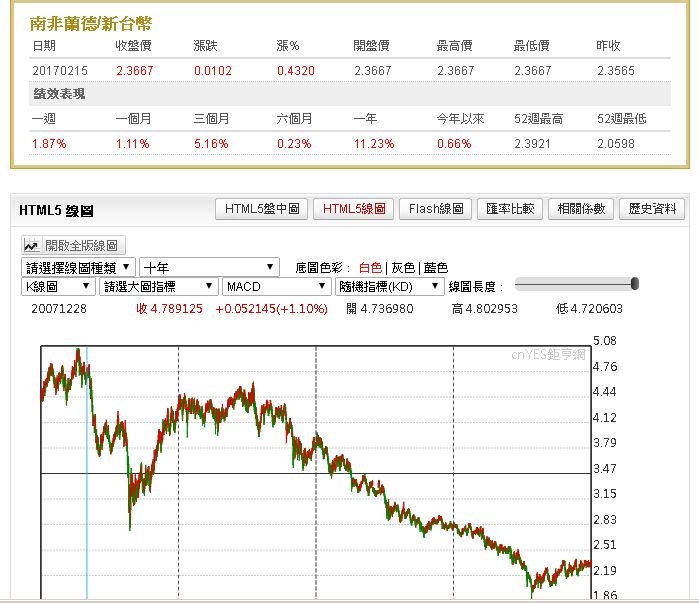The image size is (699, 603).
Task: Click the one-week performance 1.87%
Action: [49, 144]
